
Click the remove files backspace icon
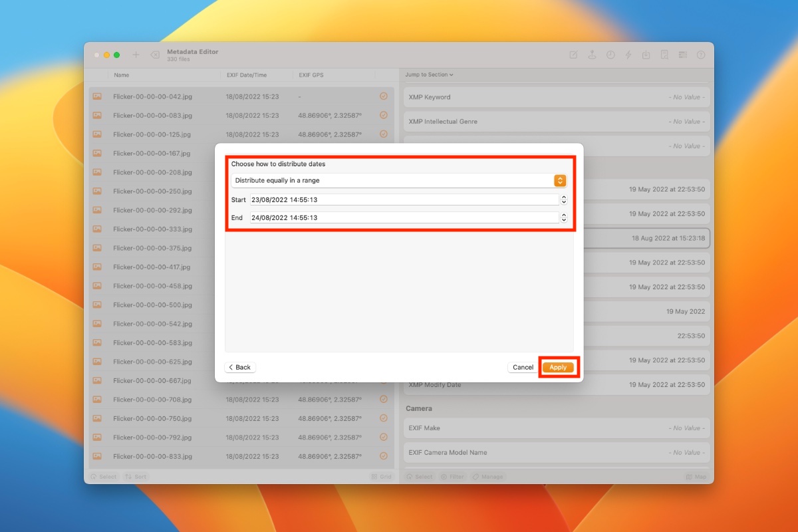pos(155,55)
